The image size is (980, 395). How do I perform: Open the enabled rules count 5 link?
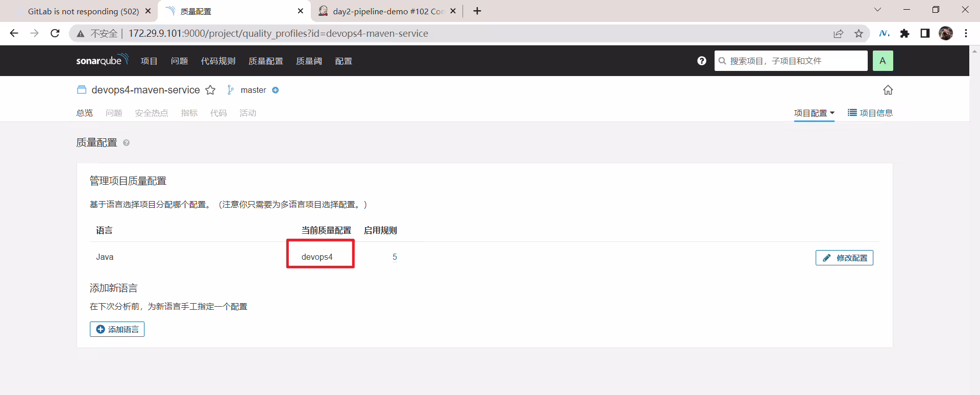395,257
